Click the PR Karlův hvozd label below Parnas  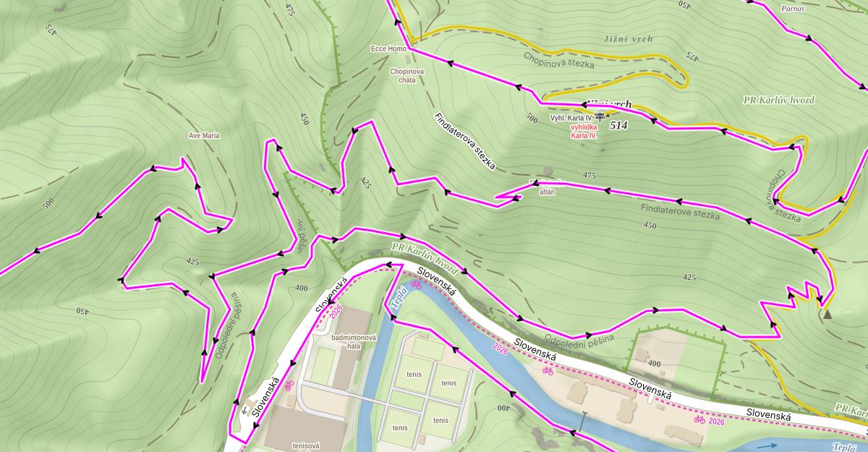pos(778,100)
